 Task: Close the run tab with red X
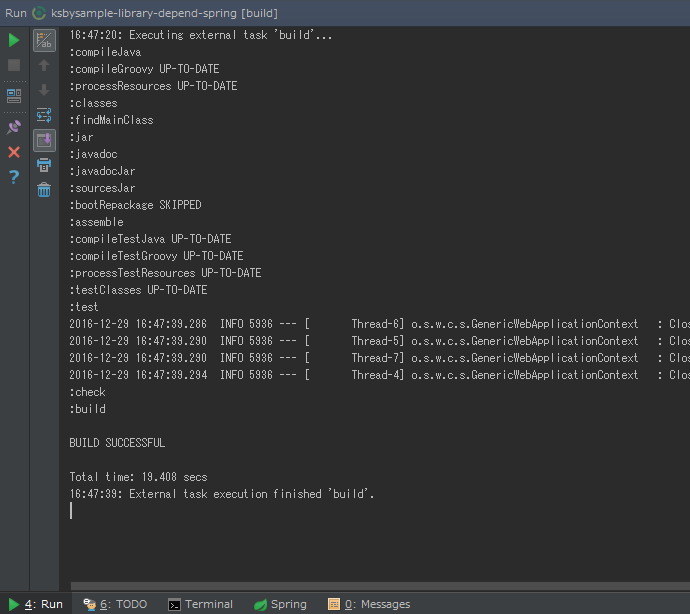(x=14, y=152)
